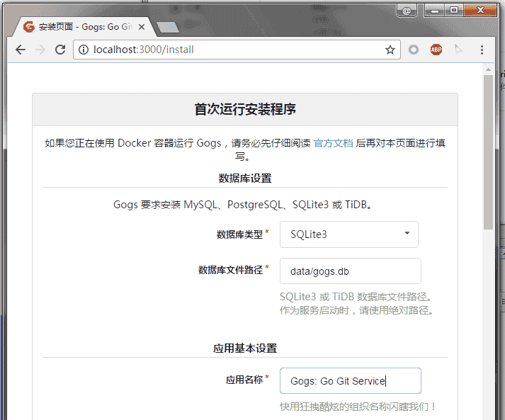
Task: Click the text 'Gogs 要求安装 MySQL、PostgreSQL、SQLite3 或 TiDB'
Action: coord(242,205)
